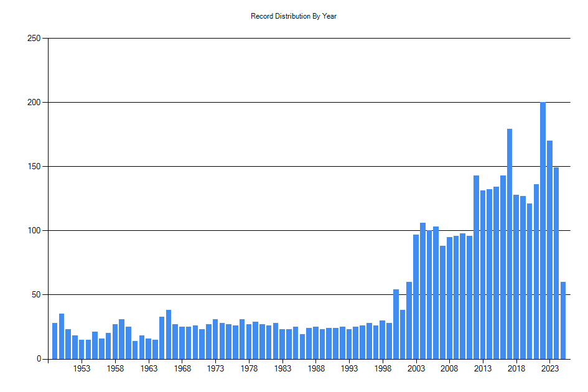
Task: Click the 1993 year label
Action: coord(349,369)
